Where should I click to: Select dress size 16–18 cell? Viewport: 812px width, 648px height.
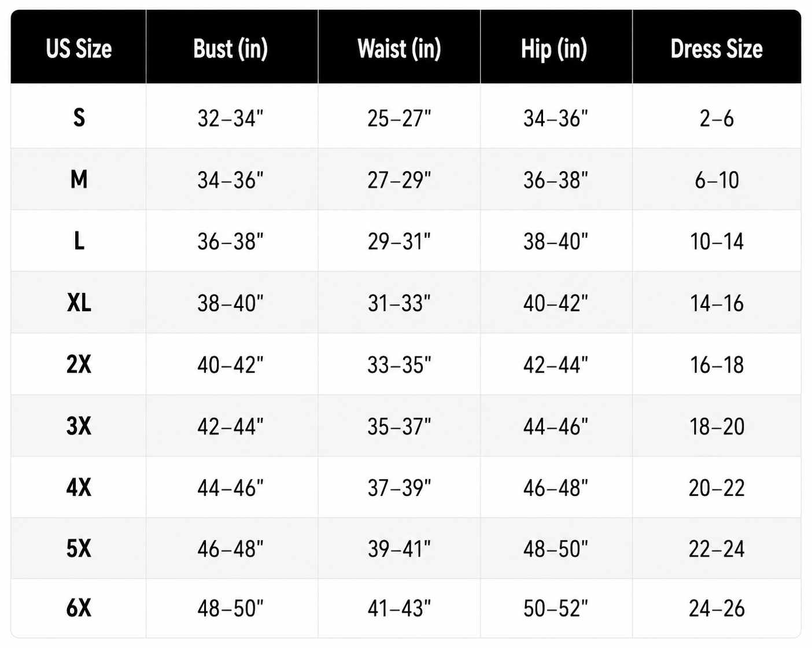pos(717,365)
